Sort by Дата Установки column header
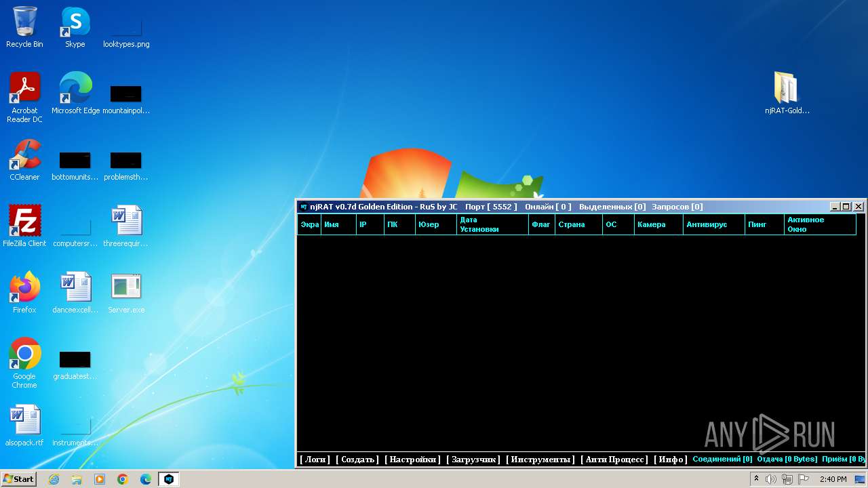Image resolution: width=868 pixels, height=488 pixels. coord(492,224)
